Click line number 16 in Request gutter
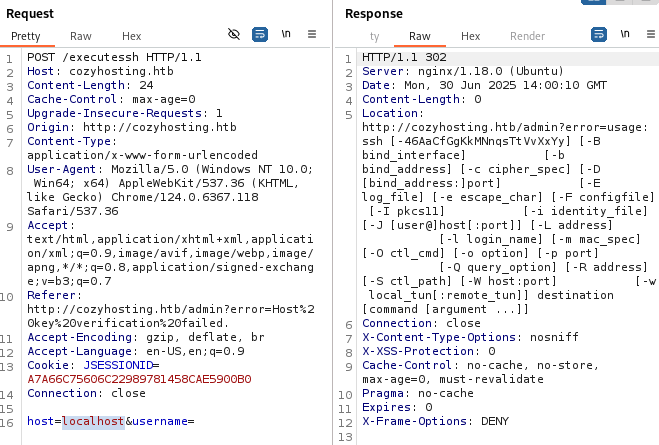This screenshot has height=445, width=659. click(7, 423)
